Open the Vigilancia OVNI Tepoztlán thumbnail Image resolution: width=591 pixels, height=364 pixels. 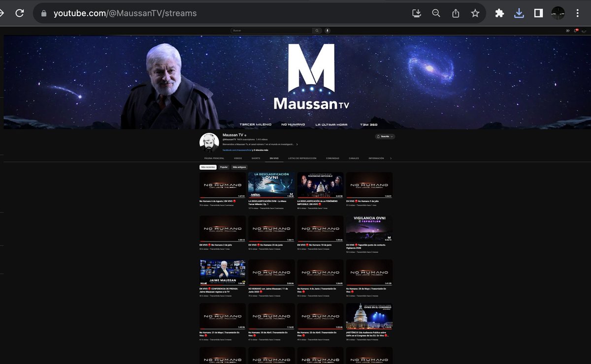pyautogui.click(x=369, y=229)
